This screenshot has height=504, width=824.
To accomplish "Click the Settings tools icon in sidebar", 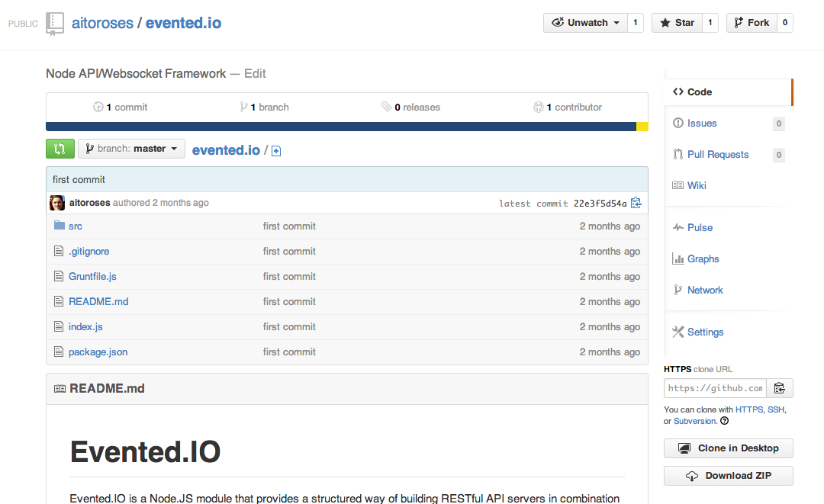I will coord(678,332).
